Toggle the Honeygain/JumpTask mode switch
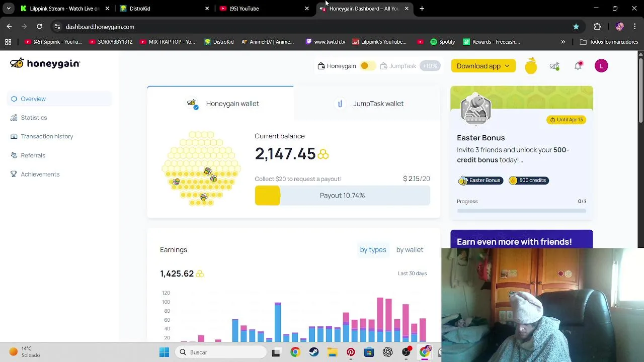 (368, 66)
